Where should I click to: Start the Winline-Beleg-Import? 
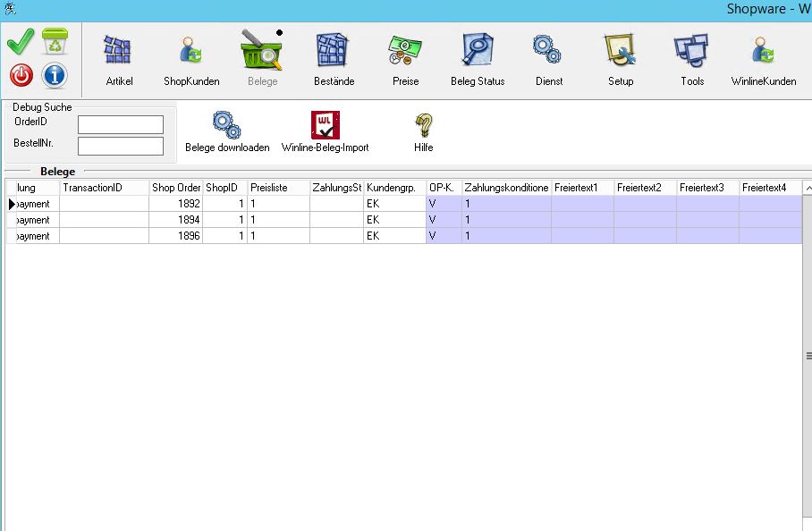click(x=326, y=131)
